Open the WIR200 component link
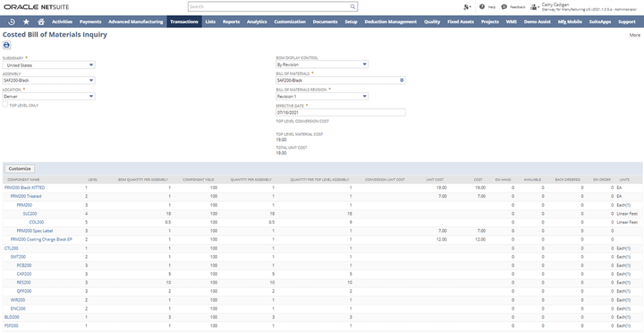 [18, 300]
